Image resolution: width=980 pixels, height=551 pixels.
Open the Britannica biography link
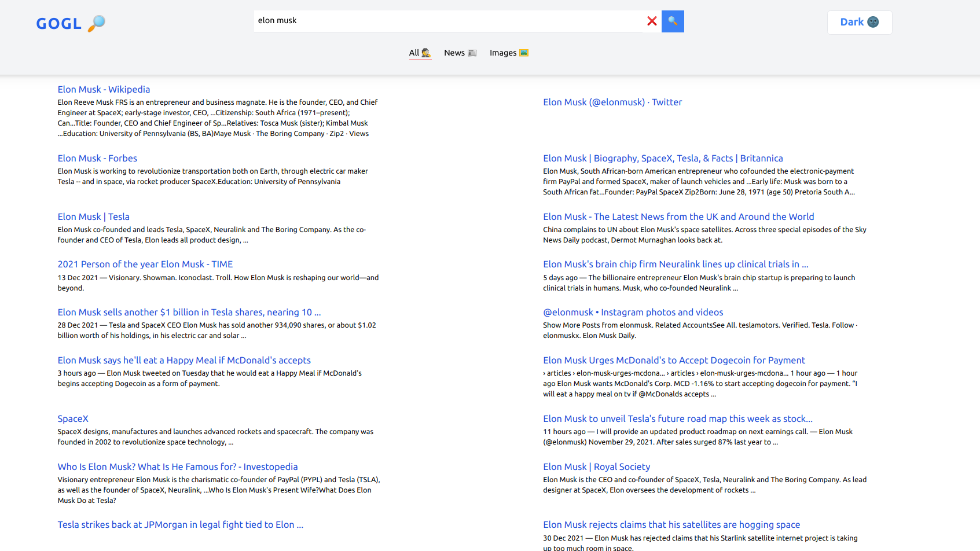tap(663, 158)
